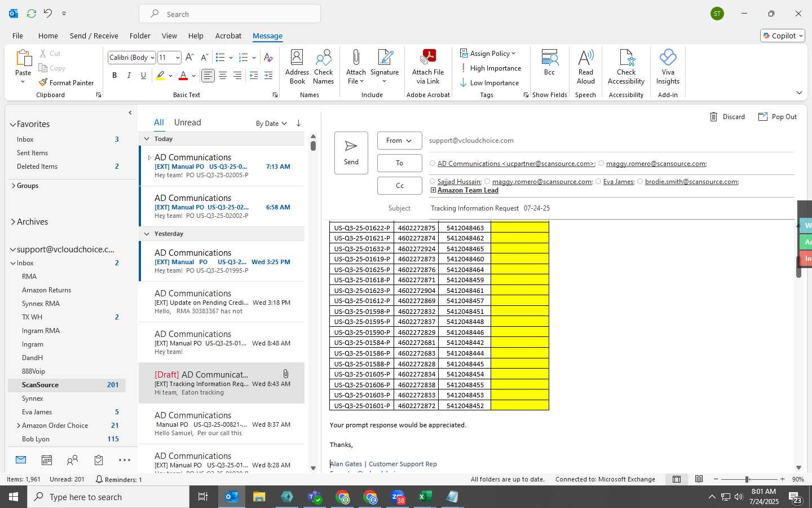Send/Receive all folders sync icon

pyautogui.click(x=32, y=13)
